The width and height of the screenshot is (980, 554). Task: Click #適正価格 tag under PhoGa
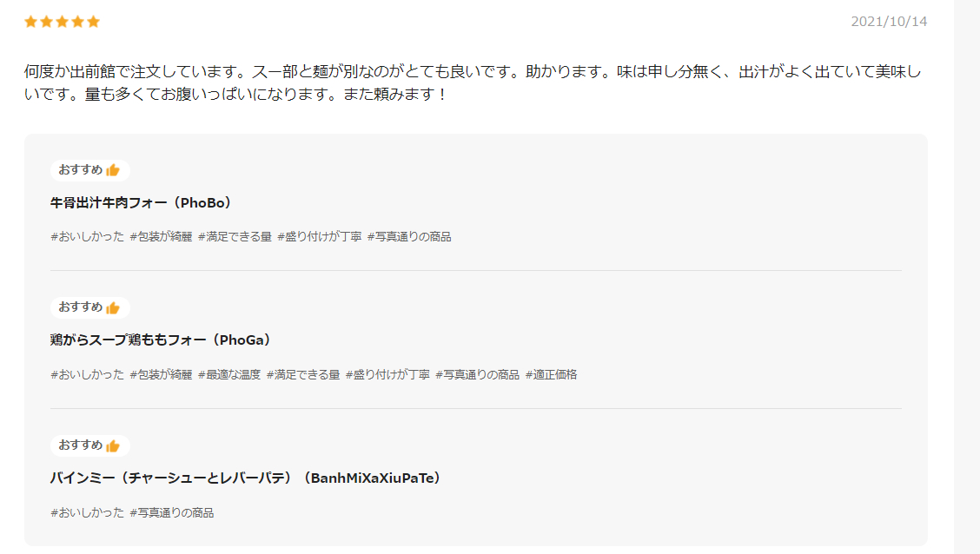coord(551,375)
